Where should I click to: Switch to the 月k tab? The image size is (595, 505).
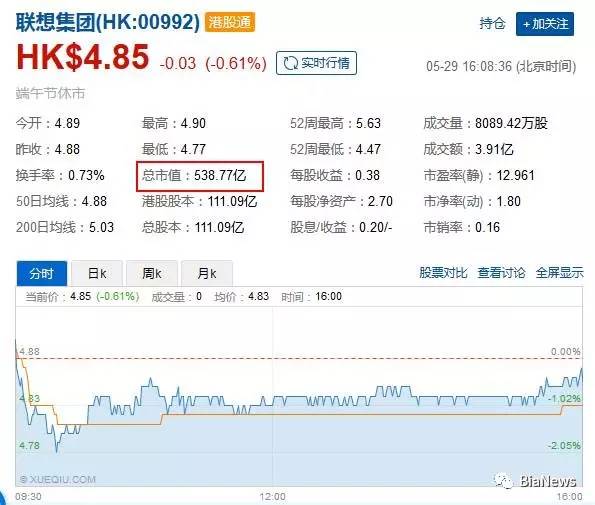(207, 273)
